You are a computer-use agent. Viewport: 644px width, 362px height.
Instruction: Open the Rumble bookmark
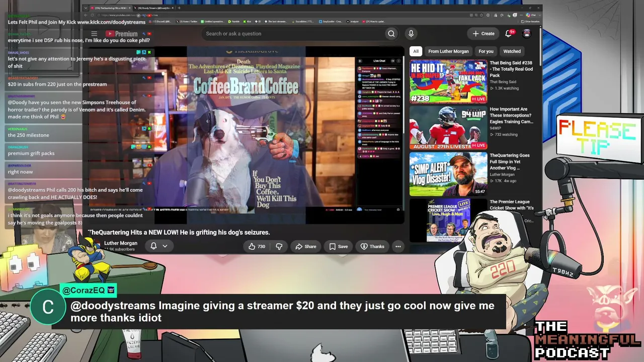(233, 22)
